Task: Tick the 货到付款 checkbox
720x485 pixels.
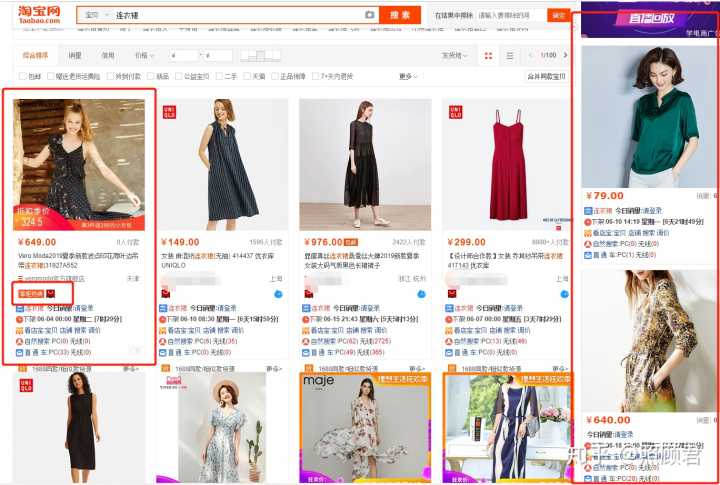Action: click(111, 76)
